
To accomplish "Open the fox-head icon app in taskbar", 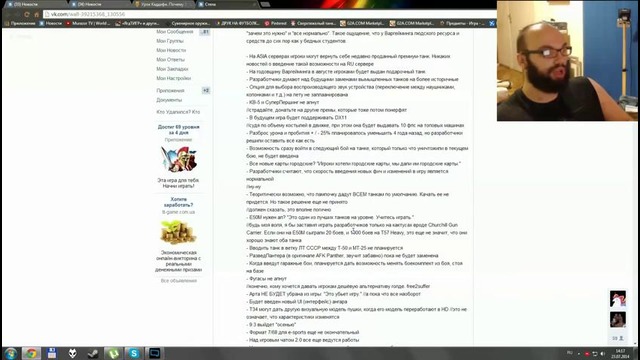I will click(x=72, y=353).
